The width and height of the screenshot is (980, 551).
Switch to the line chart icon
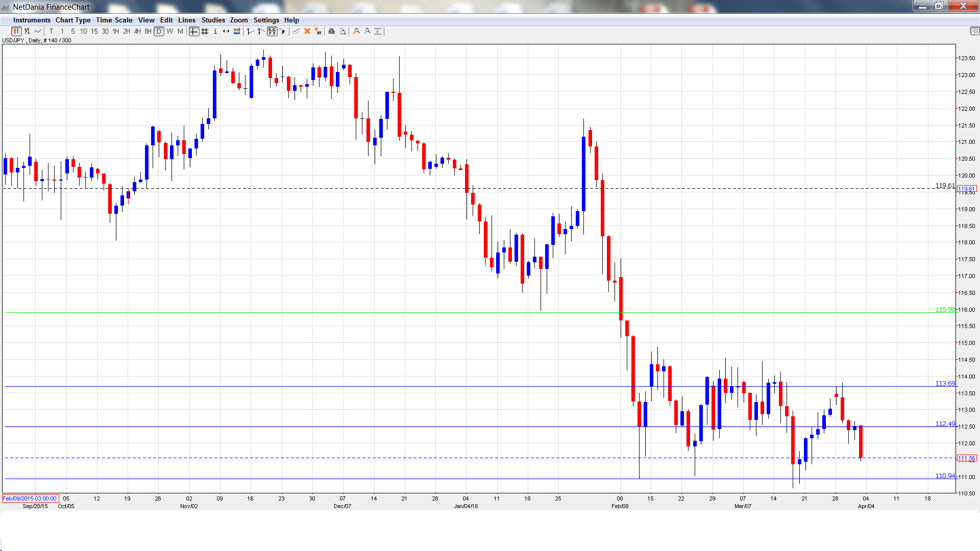(37, 31)
